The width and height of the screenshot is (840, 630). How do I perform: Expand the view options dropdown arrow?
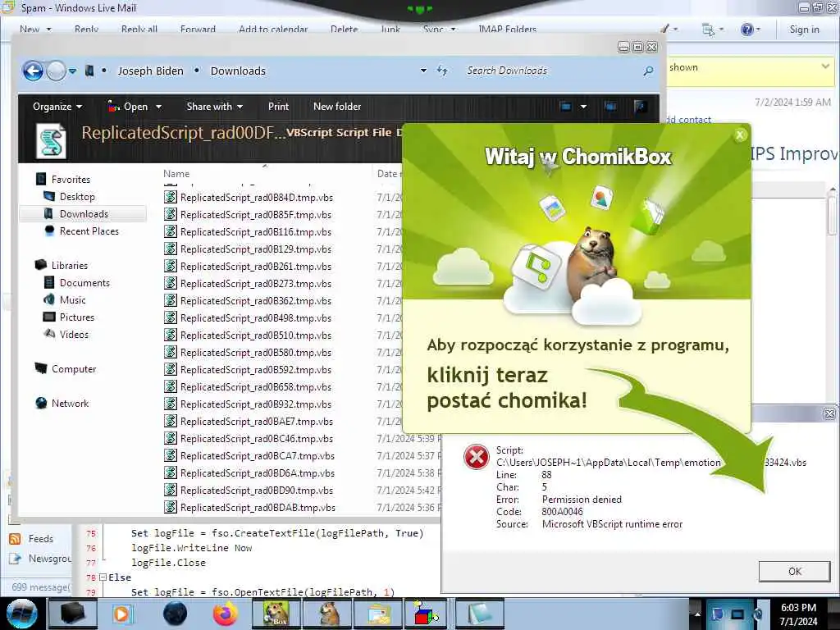click(583, 107)
